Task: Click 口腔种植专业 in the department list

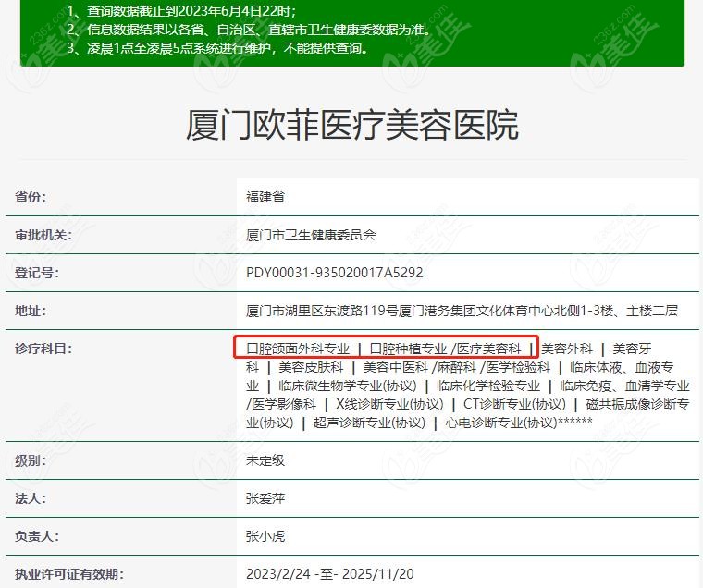Action: coord(409,349)
